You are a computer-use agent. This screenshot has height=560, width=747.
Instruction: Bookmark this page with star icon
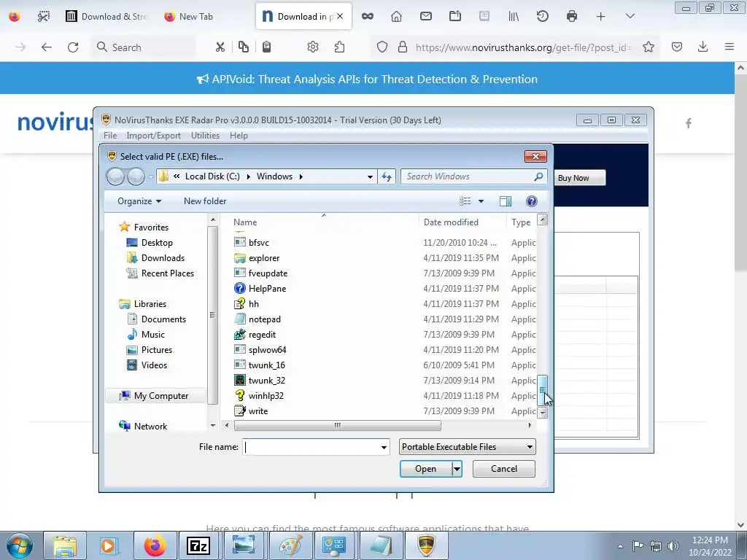649,47
